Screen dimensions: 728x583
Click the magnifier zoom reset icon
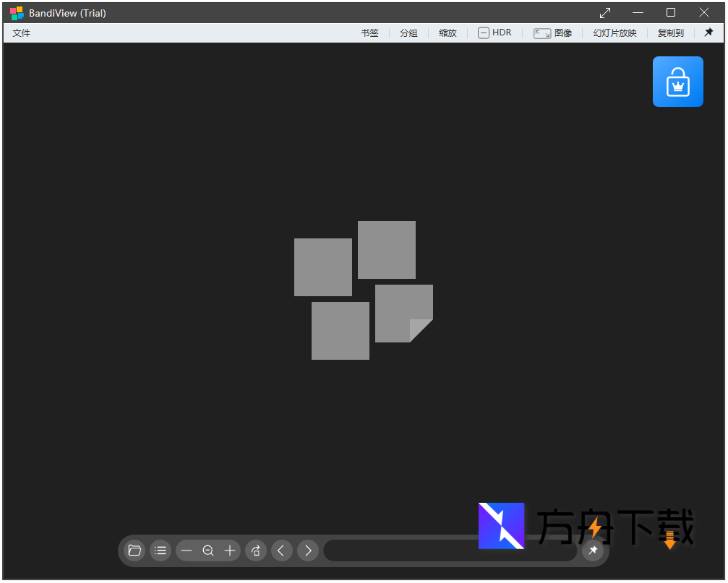coord(208,550)
